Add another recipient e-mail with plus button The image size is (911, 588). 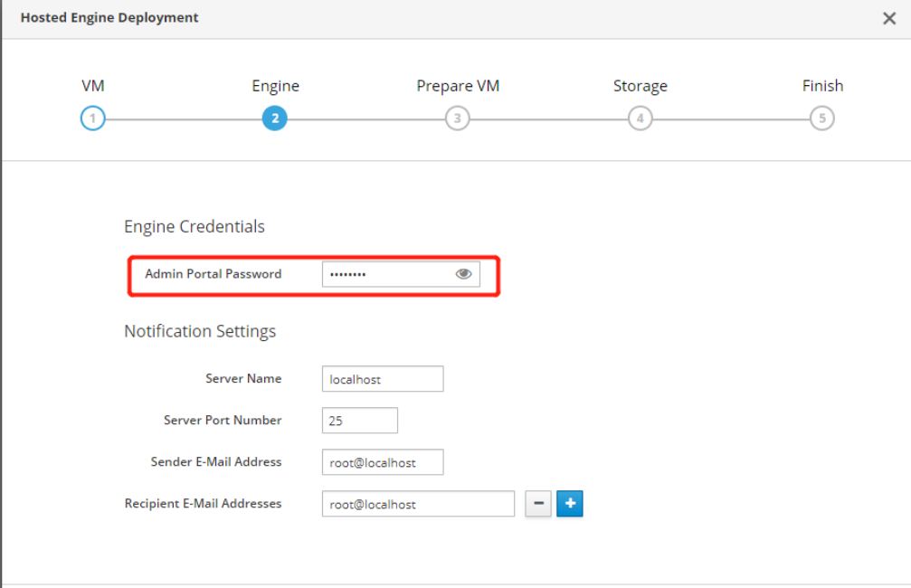pos(569,504)
